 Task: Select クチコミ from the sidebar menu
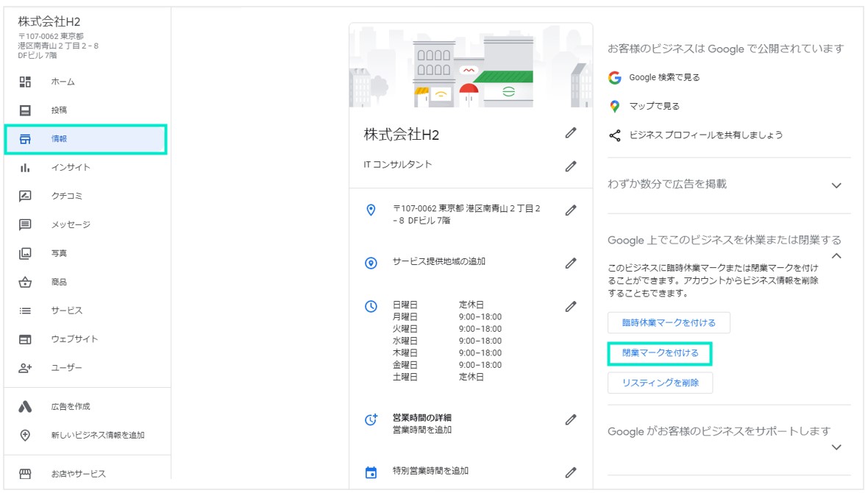(66, 196)
